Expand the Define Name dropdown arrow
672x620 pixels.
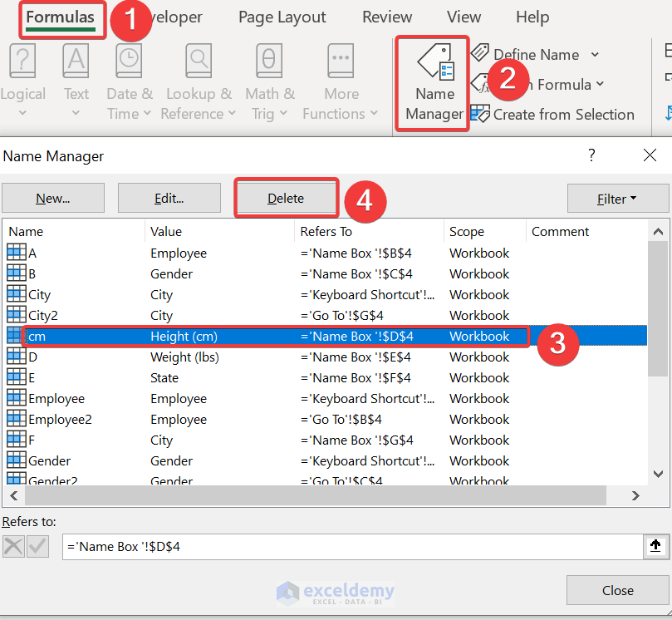(x=595, y=55)
